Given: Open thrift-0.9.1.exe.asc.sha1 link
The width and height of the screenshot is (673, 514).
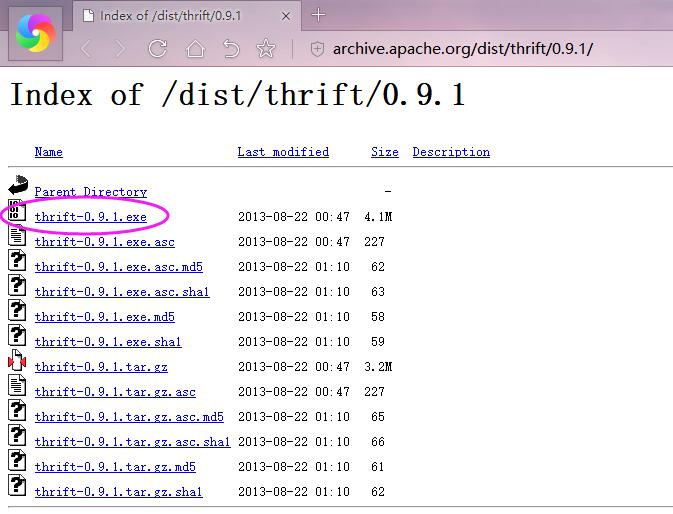Looking at the screenshot, I should point(122,292).
